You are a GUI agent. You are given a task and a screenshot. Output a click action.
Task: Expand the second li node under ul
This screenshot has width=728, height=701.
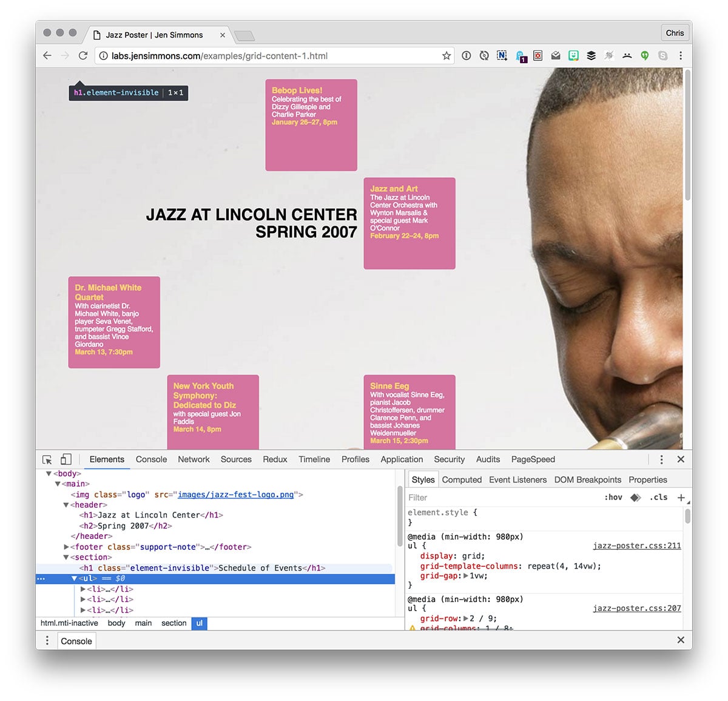tap(83, 600)
